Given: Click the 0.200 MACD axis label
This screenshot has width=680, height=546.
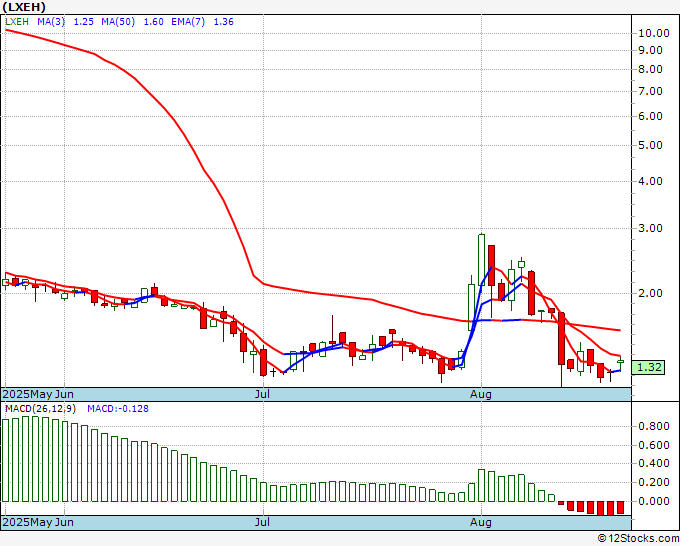Looking at the screenshot, I should pos(654,482).
